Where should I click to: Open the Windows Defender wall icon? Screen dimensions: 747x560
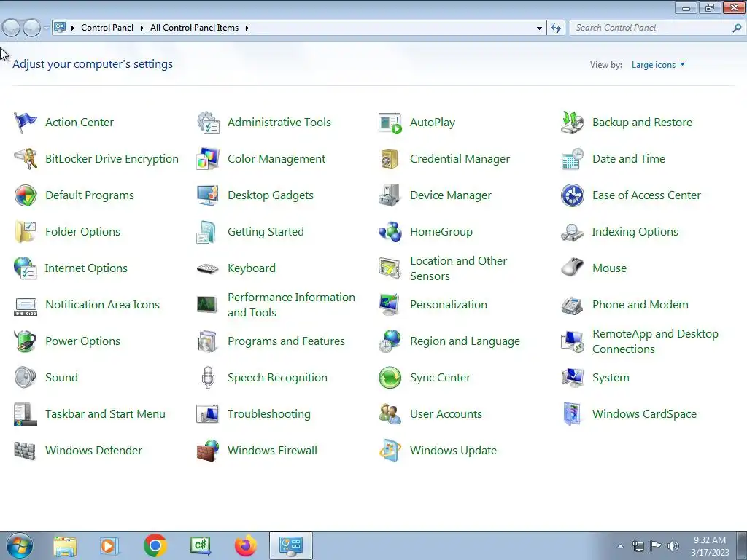26,451
